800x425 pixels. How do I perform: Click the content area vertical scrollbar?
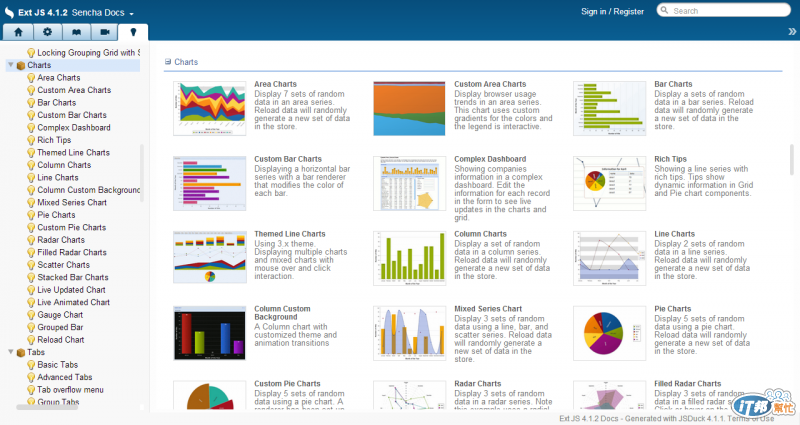coord(792,159)
